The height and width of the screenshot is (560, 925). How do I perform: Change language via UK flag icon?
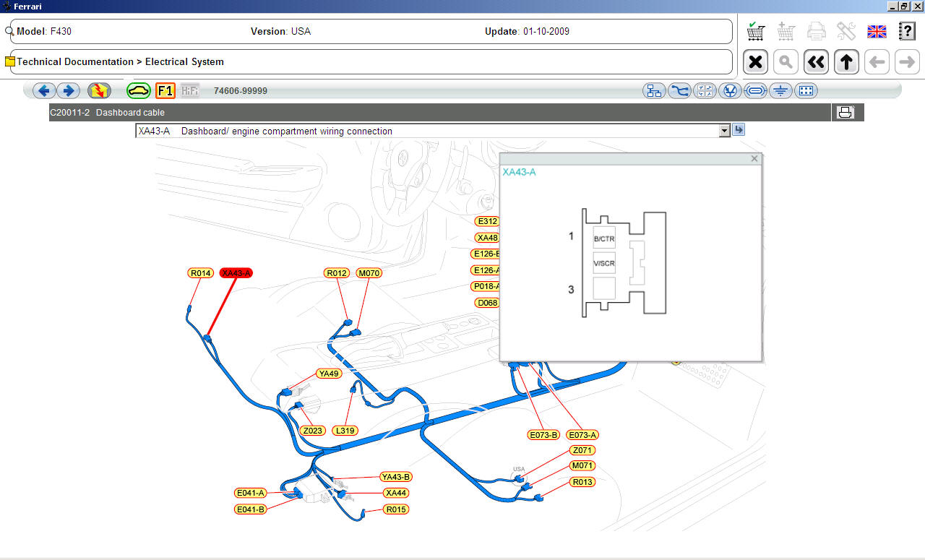click(x=877, y=31)
